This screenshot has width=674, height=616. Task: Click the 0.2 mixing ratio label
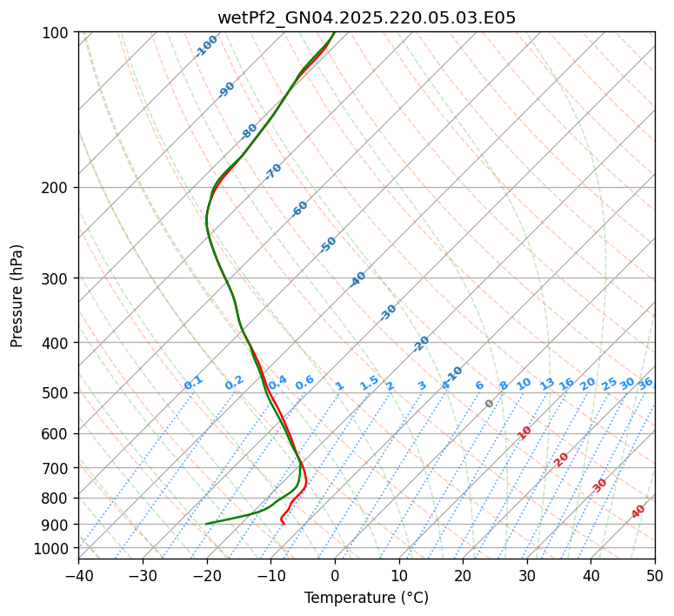234,383
